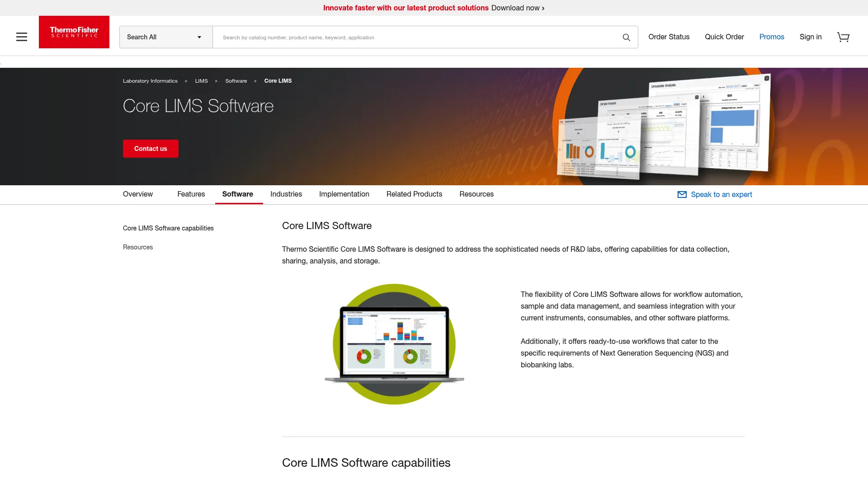Expand the Search All category dropdown

click(166, 37)
